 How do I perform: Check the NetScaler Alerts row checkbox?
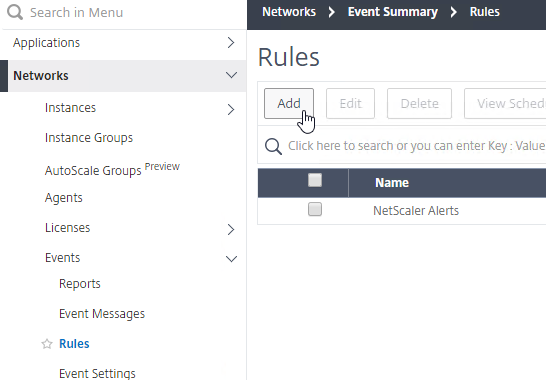pos(315,209)
